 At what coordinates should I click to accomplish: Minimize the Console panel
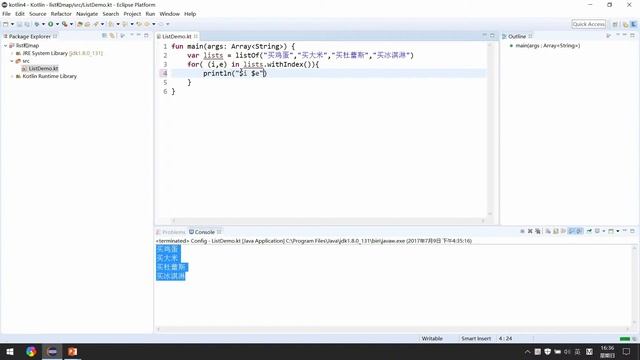tap(624, 231)
